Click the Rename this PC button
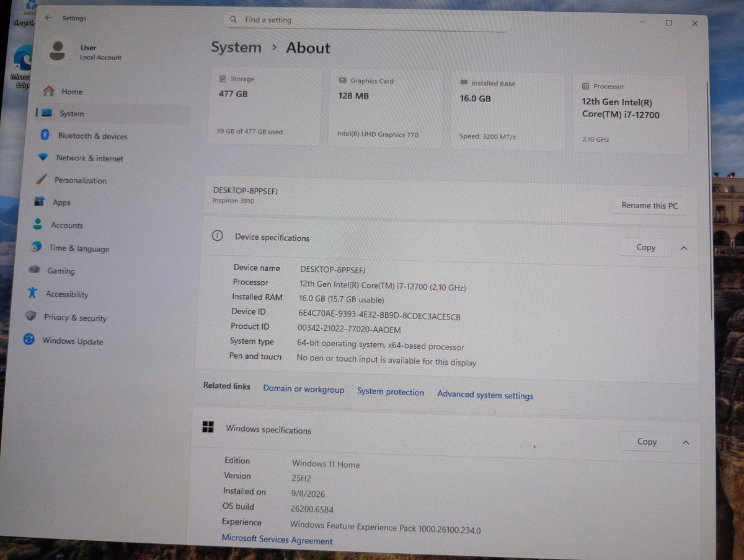 [649, 206]
